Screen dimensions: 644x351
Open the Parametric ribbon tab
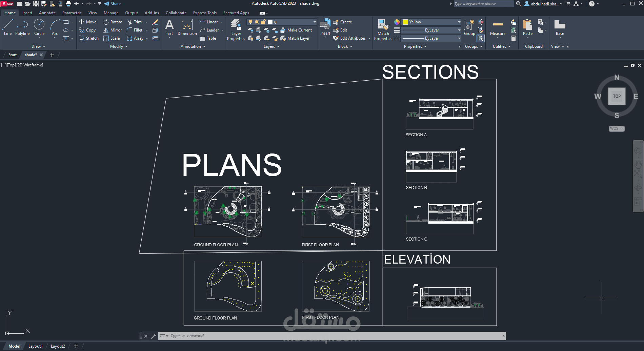[x=72, y=13]
